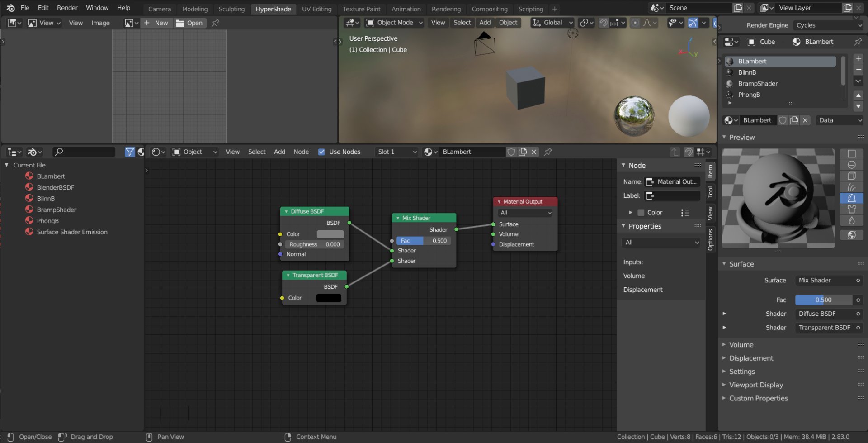Click the New Scene icon beside Scene field
Screen dimensions: 868x443
tap(738, 8)
